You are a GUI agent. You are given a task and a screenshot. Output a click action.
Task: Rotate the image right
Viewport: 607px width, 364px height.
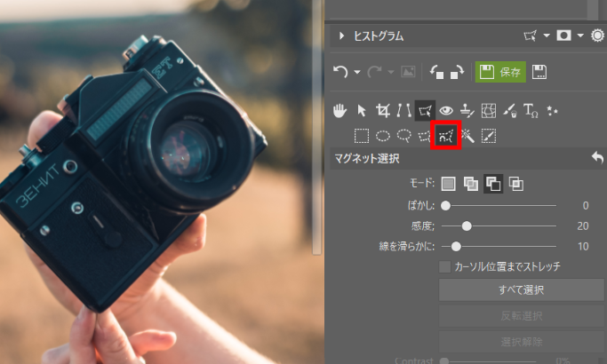(457, 72)
